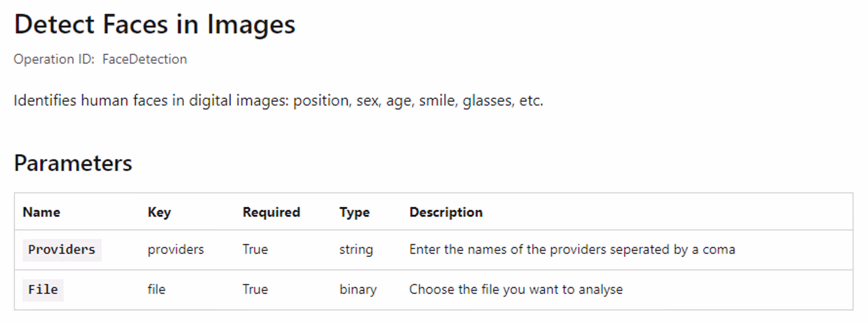Click the description sentence about identifying human faces

pyautogui.click(x=278, y=101)
